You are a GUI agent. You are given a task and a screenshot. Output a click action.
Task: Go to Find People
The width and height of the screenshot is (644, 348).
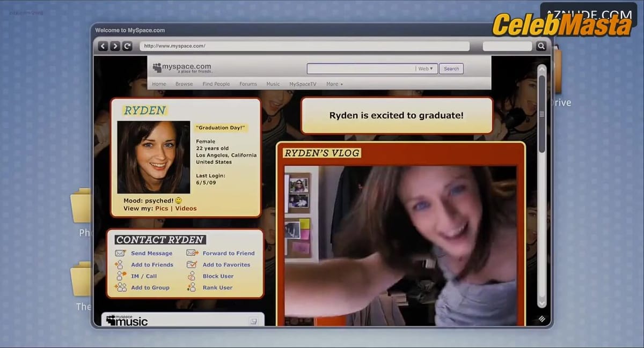(x=216, y=84)
